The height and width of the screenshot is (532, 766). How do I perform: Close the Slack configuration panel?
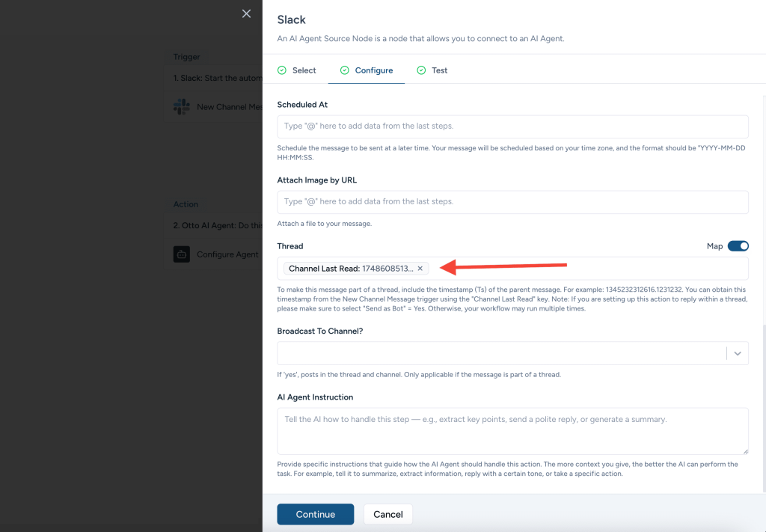pyautogui.click(x=246, y=13)
